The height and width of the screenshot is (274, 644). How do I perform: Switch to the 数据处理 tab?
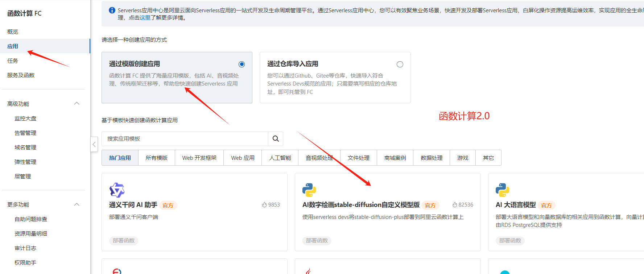click(432, 158)
